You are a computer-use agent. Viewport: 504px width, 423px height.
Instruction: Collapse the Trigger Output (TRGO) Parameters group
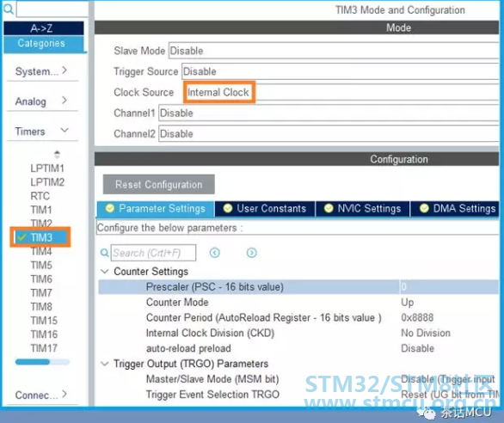105,364
